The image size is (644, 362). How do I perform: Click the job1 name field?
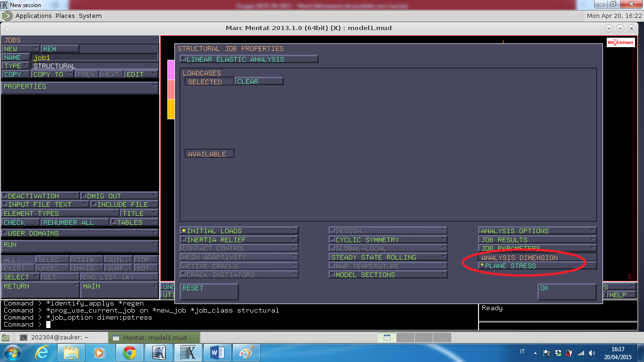click(95, 58)
